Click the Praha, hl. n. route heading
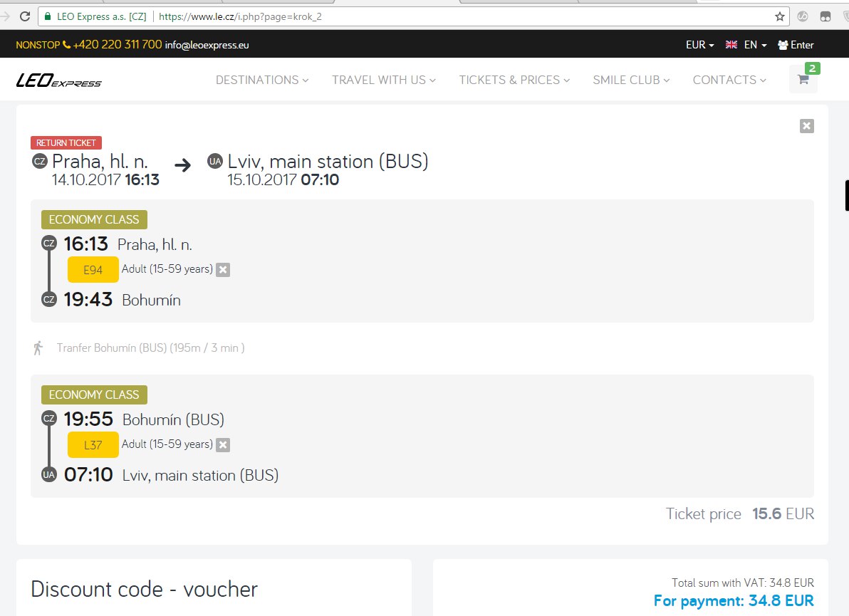The width and height of the screenshot is (849, 616). click(100, 162)
